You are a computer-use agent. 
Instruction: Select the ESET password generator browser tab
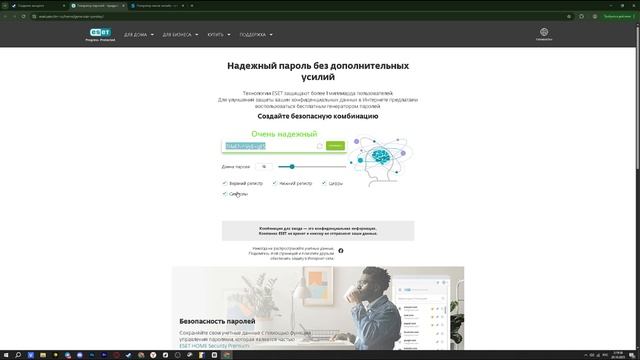pos(97,6)
